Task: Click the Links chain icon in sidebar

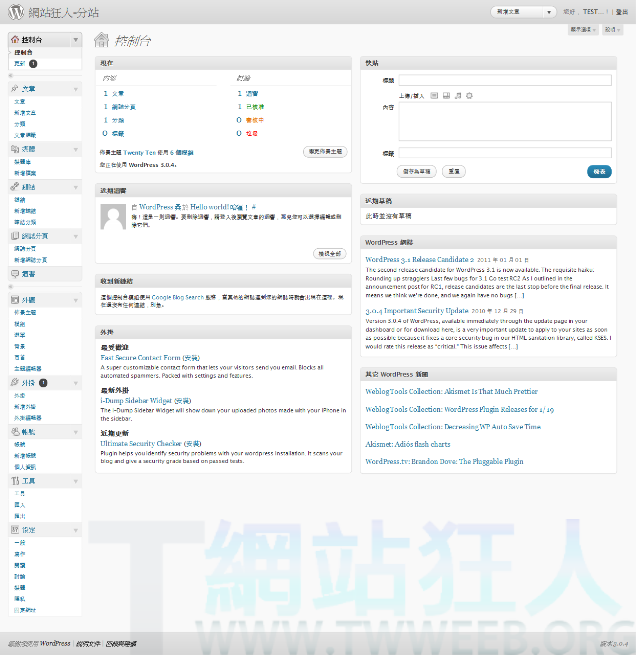Action: coord(15,187)
